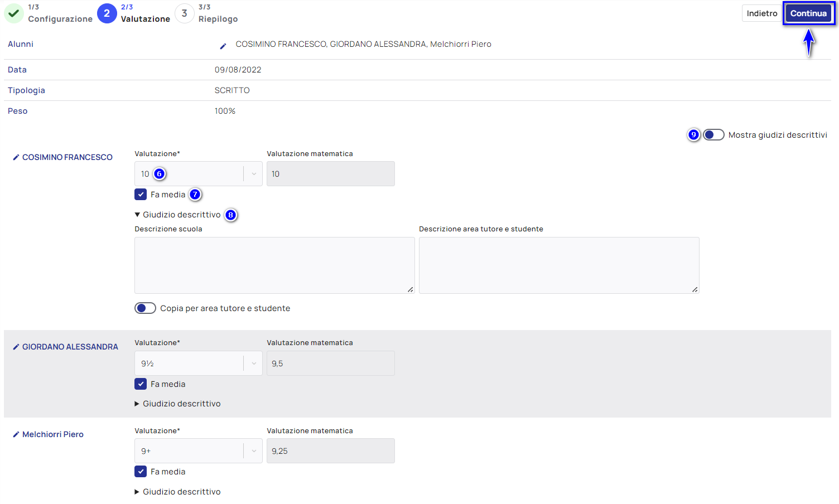This screenshot has height=504, width=839.
Task: Uncheck Fa media for GIORDANO ALESSANDRA
Action: pyautogui.click(x=141, y=384)
